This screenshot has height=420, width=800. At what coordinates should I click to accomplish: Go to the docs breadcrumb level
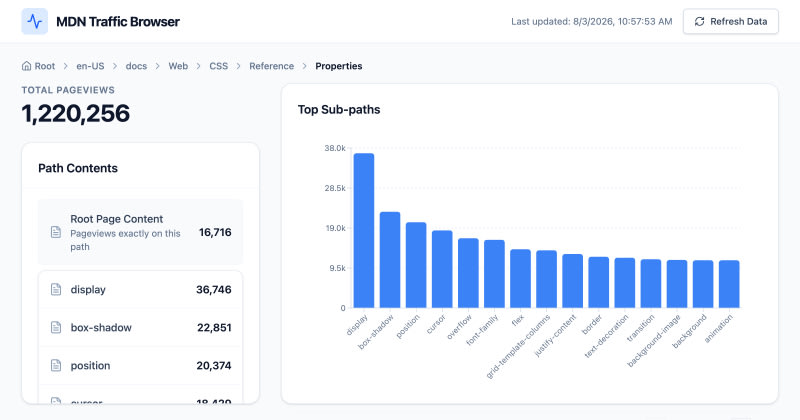pyautogui.click(x=136, y=66)
